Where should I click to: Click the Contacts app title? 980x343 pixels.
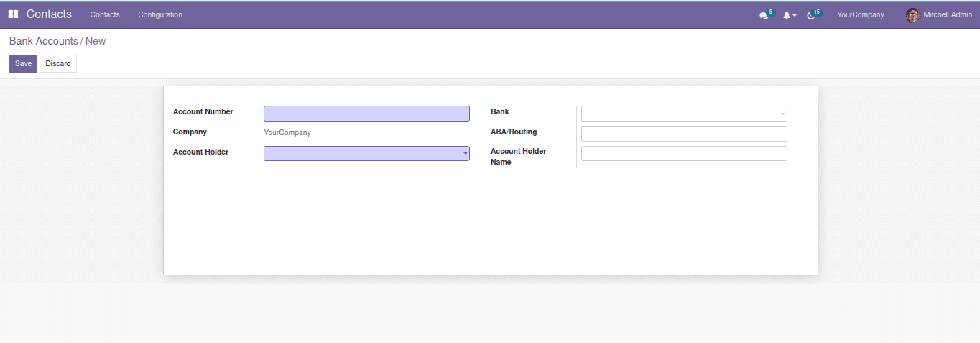tap(49, 14)
